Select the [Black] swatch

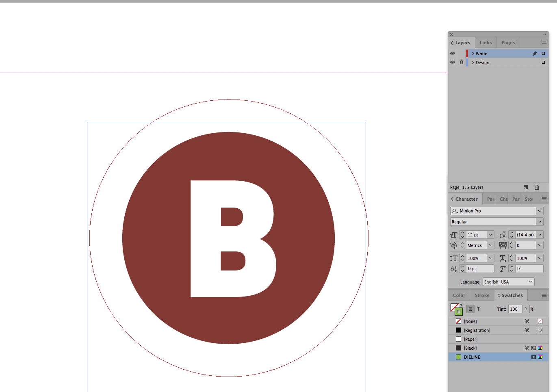pyautogui.click(x=498, y=348)
